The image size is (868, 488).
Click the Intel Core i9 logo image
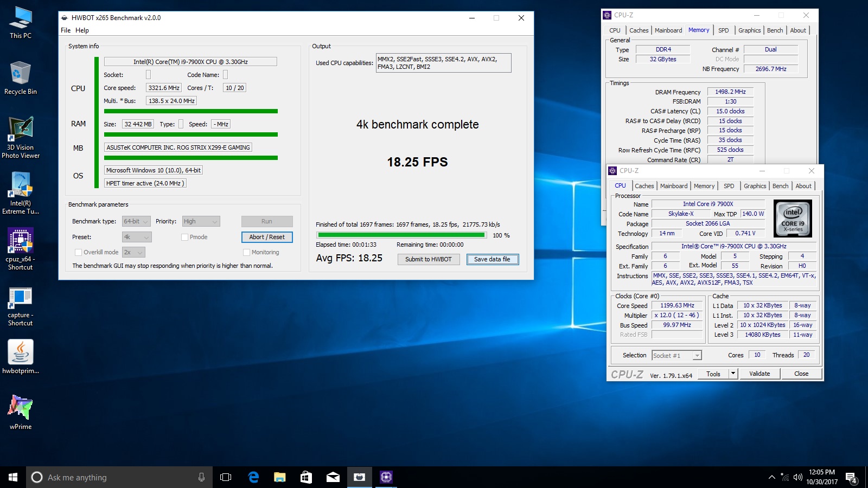[793, 219]
